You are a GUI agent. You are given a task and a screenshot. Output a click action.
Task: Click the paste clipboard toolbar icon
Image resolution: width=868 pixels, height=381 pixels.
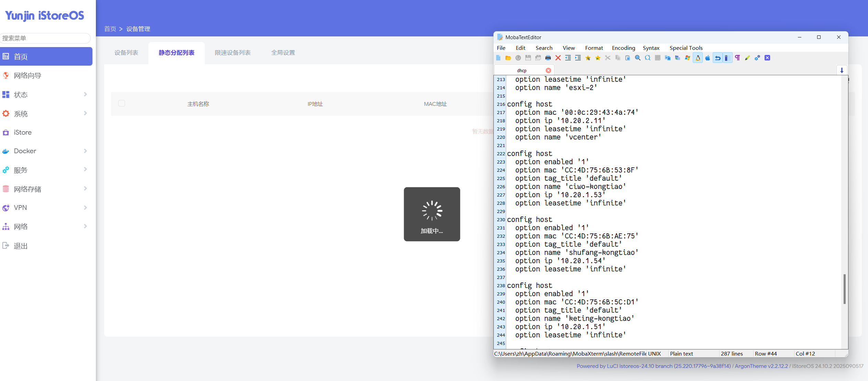(627, 58)
